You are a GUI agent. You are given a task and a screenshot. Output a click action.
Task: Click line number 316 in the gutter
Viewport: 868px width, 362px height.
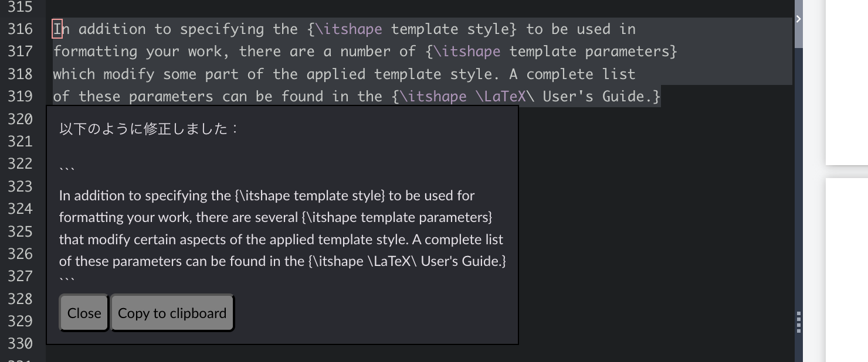point(20,29)
